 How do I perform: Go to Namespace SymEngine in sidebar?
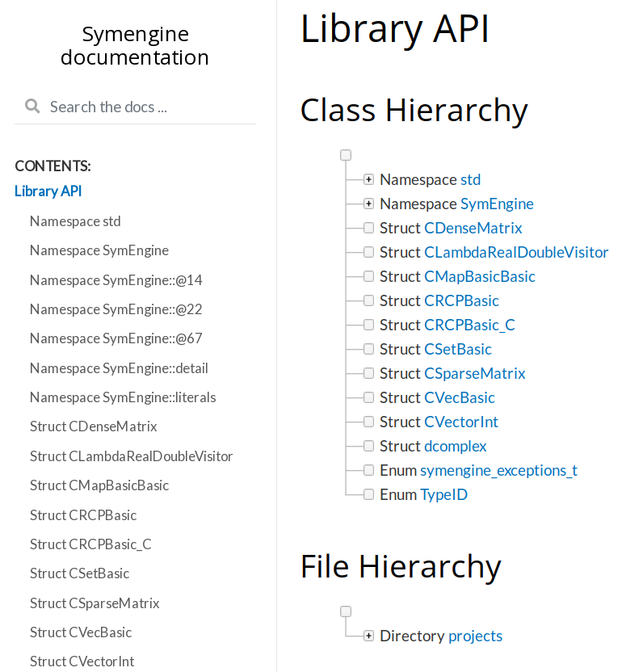tap(99, 250)
